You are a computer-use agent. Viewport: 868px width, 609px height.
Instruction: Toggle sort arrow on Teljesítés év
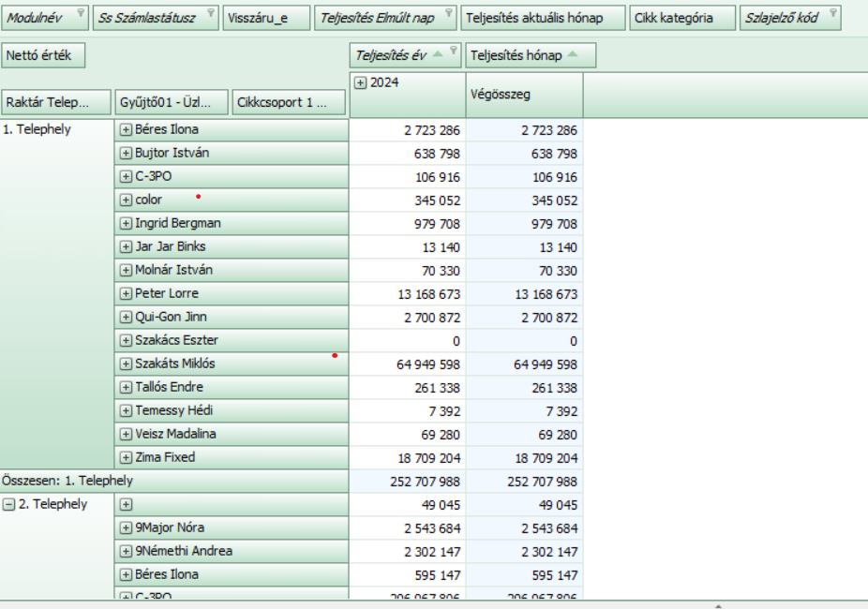[x=438, y=55]
